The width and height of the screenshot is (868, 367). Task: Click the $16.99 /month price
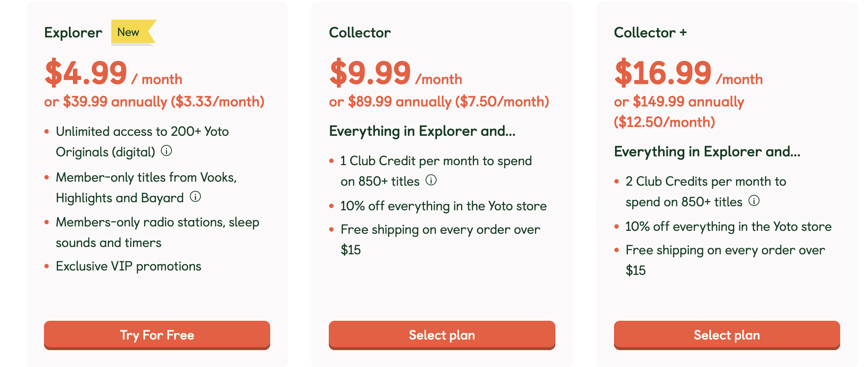688,73
